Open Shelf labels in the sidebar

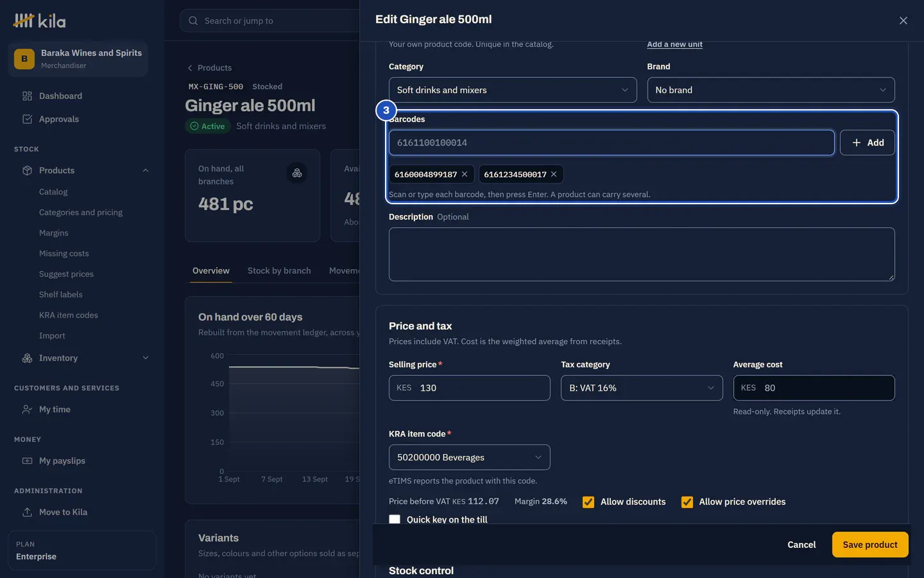61,294
